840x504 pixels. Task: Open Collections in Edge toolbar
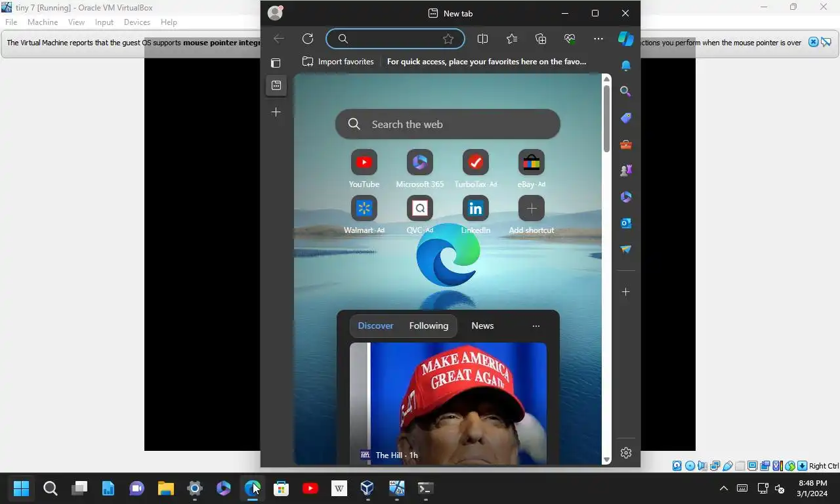(x=541, y=39)
